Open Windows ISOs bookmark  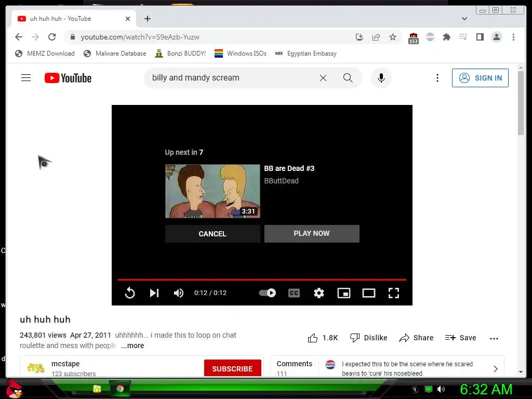pos(241,54)
